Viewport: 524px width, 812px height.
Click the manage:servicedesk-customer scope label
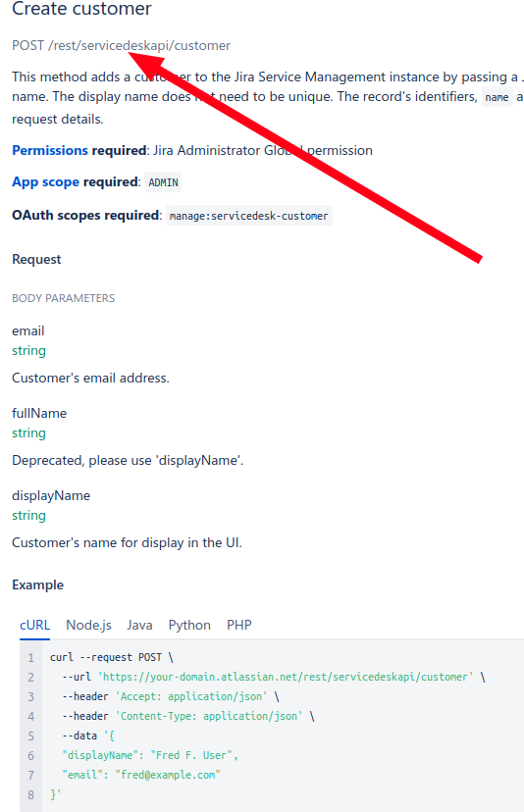(249, 216)
